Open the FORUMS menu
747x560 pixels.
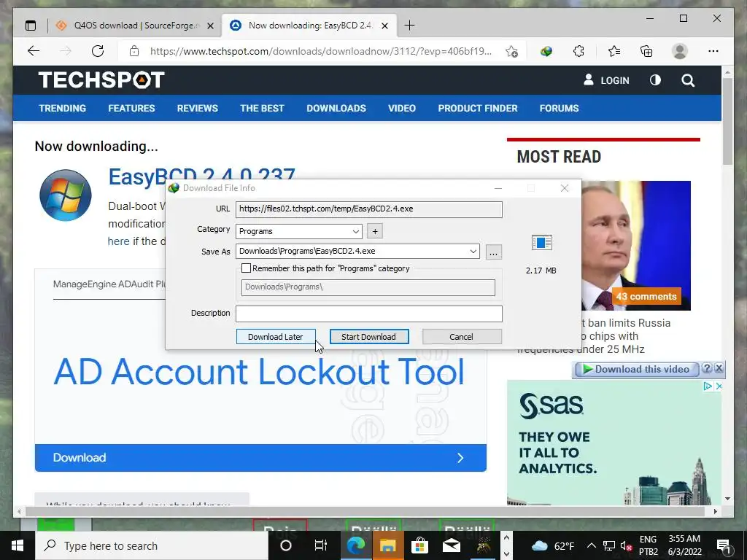click(559, 108)
